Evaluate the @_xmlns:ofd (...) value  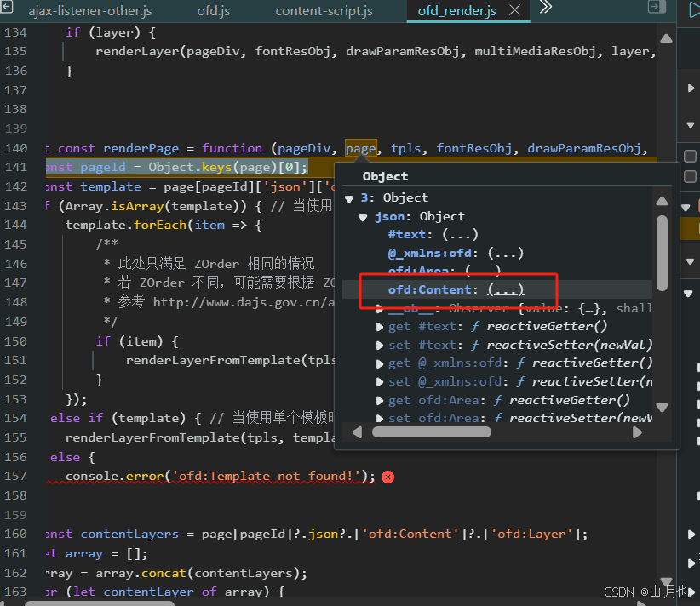click(505, 253)
